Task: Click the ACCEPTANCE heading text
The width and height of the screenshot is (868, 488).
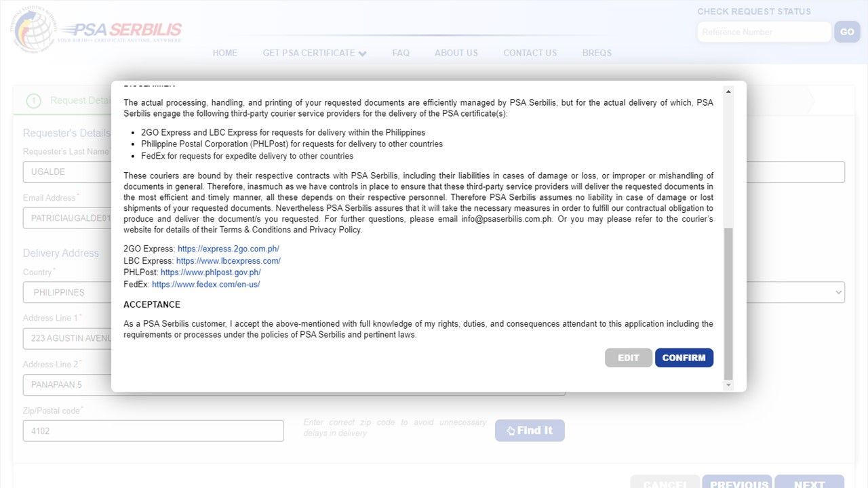Action: (x=152, y=304)
